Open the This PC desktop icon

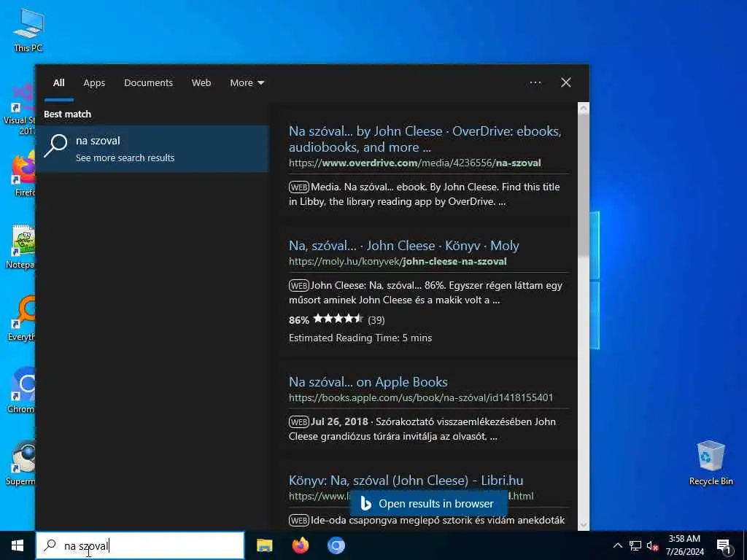[x=28, y=29]
